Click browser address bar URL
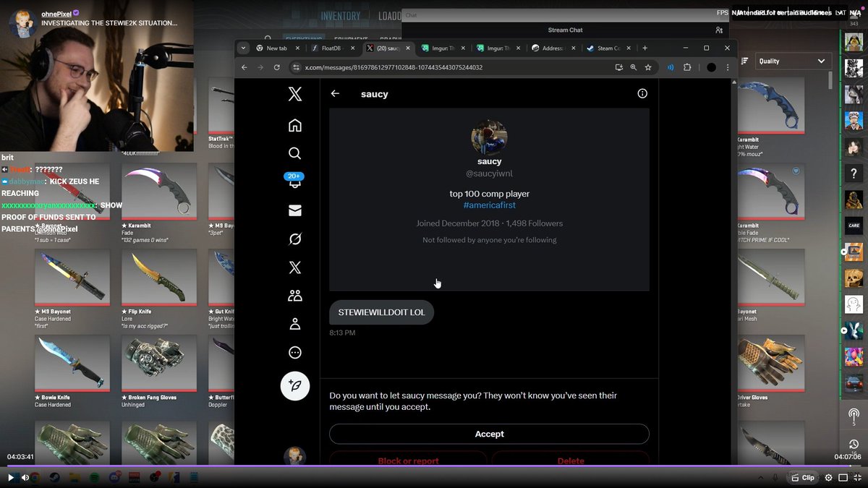The width and height of the screenshot is (868, 488). coord(393,67)
